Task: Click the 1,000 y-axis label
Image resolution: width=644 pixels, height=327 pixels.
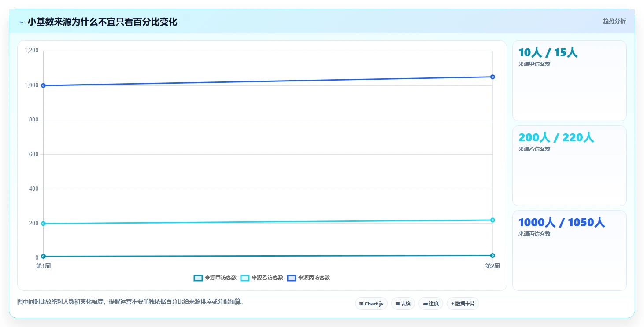Action: coord(32,85)
